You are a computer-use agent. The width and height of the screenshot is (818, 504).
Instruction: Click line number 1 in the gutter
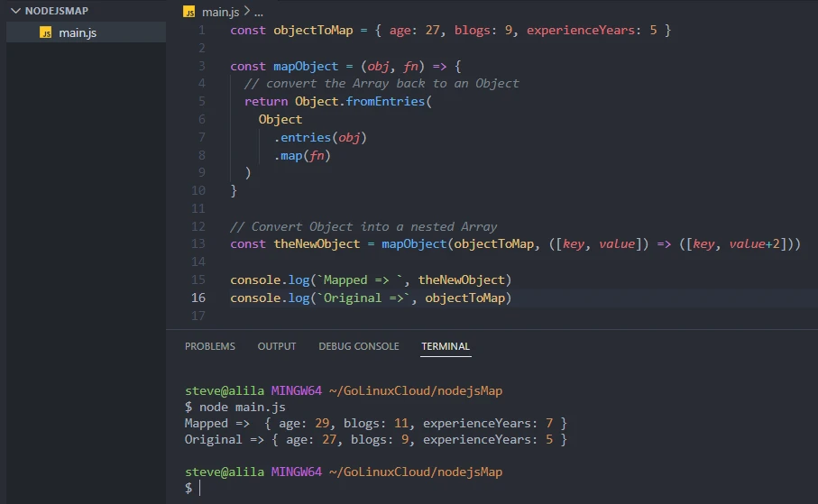[201, 30]
